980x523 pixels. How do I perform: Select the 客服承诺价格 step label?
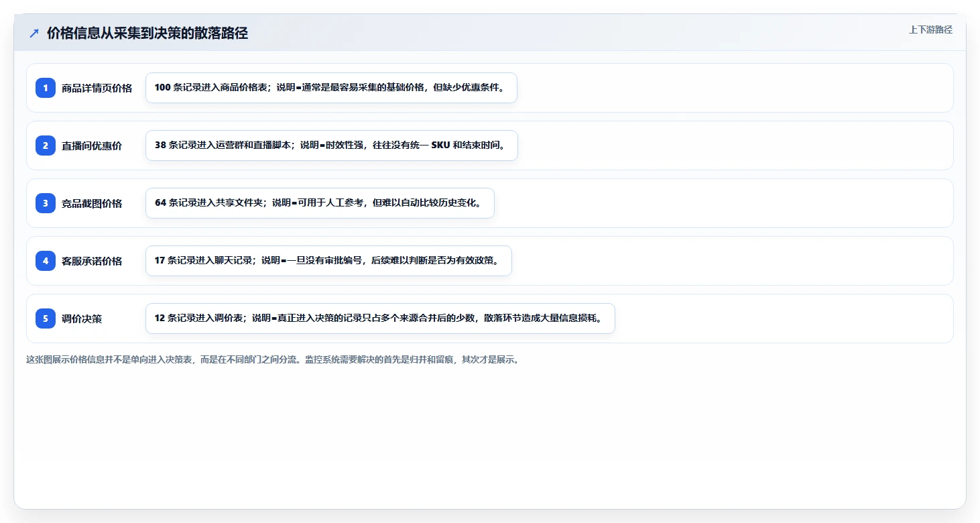tap(92, 261)
